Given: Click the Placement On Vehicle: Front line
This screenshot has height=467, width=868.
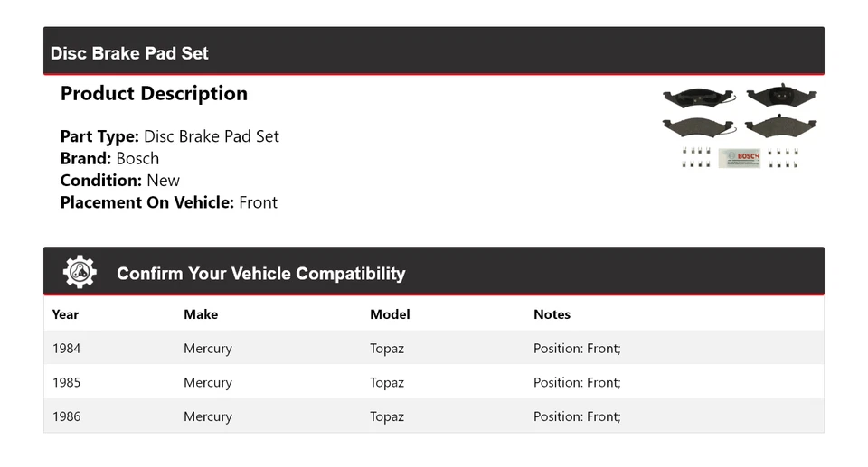Looking at the screenshot, I should pos(169,202).
